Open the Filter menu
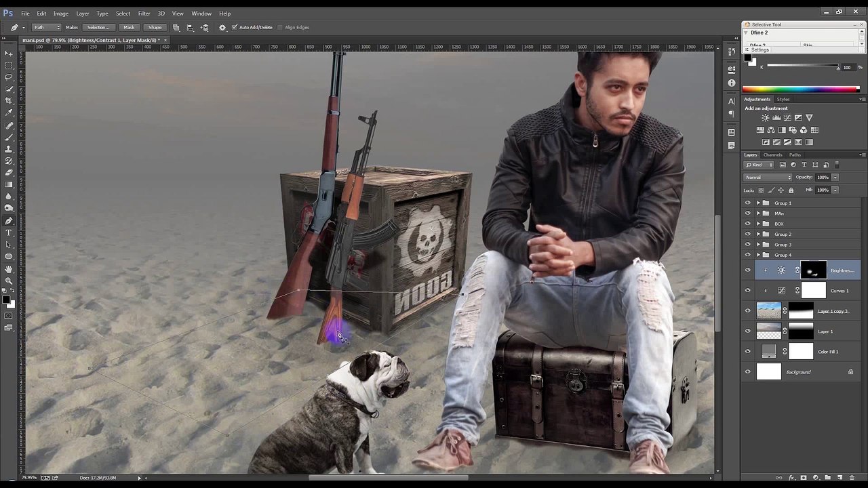Viewport: 868px width, 488px height. point(144,14)
